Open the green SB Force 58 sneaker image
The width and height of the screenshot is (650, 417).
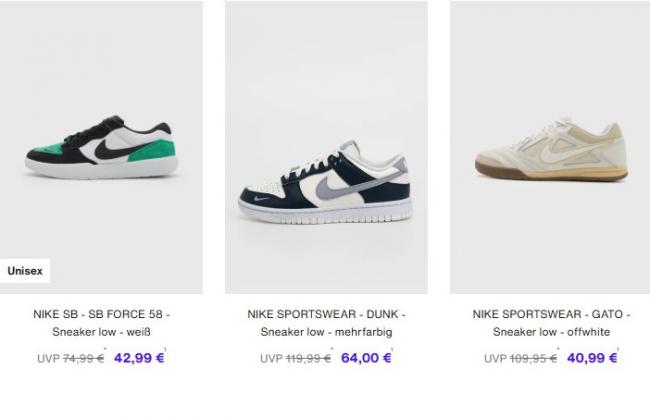[101, 147]
